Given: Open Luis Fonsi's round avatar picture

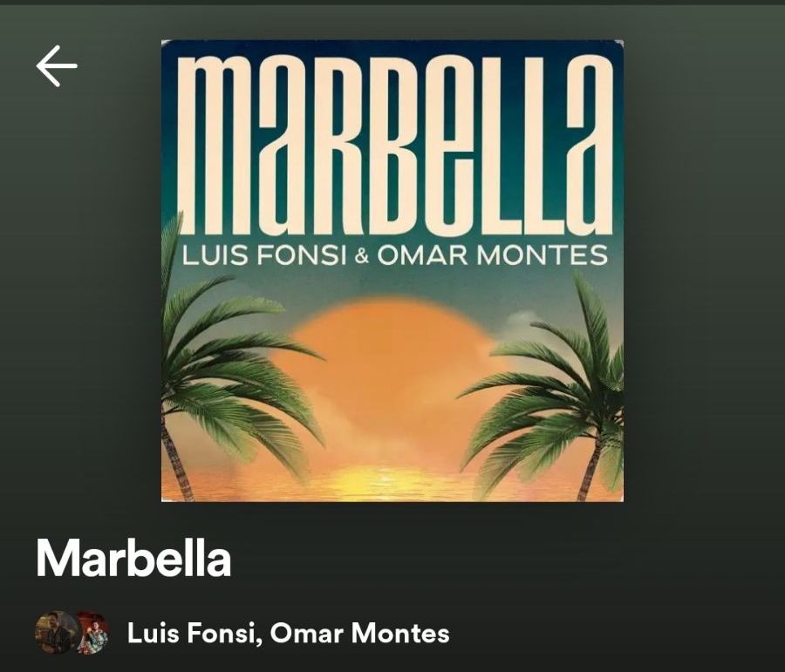Looking at the screenshot, I should tap(56, 633).
